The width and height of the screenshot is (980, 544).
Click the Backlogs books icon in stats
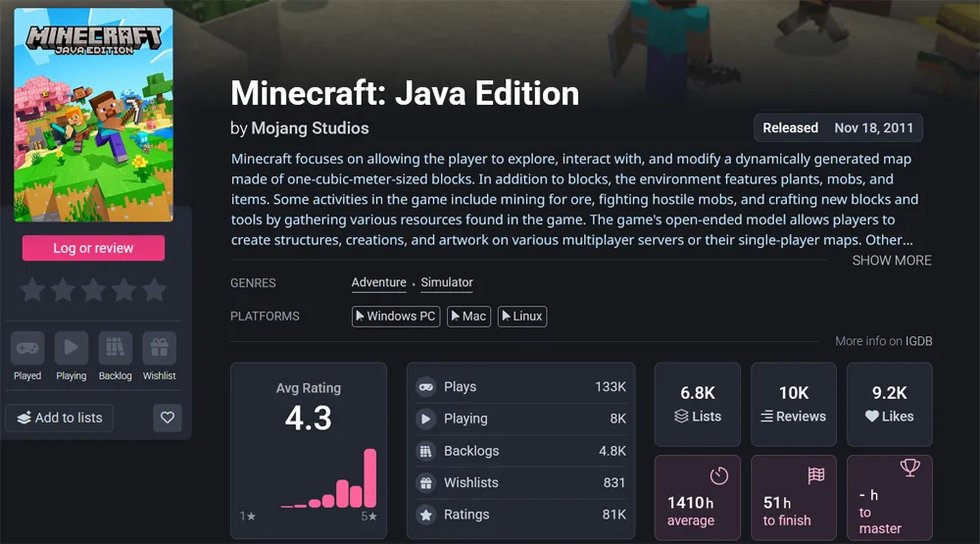click(426, 451)
